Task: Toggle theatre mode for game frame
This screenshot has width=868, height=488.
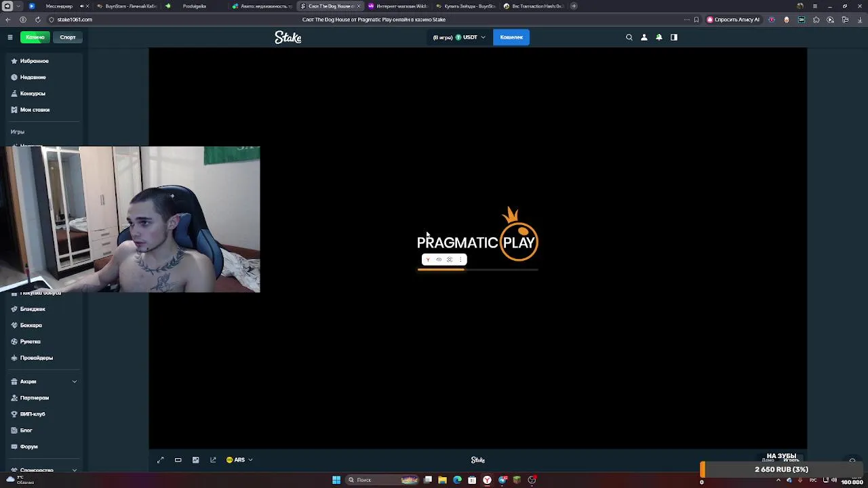Action: [178, 460]
